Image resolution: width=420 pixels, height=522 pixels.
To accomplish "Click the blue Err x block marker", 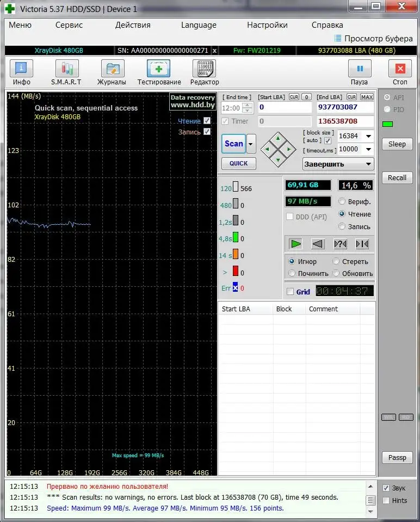I will coord(235,288).
